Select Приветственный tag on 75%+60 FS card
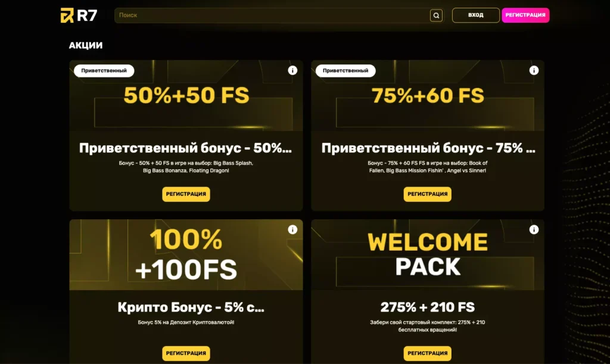Image resolution: width=610 pixels, height=364 pixels. (346, 71)
